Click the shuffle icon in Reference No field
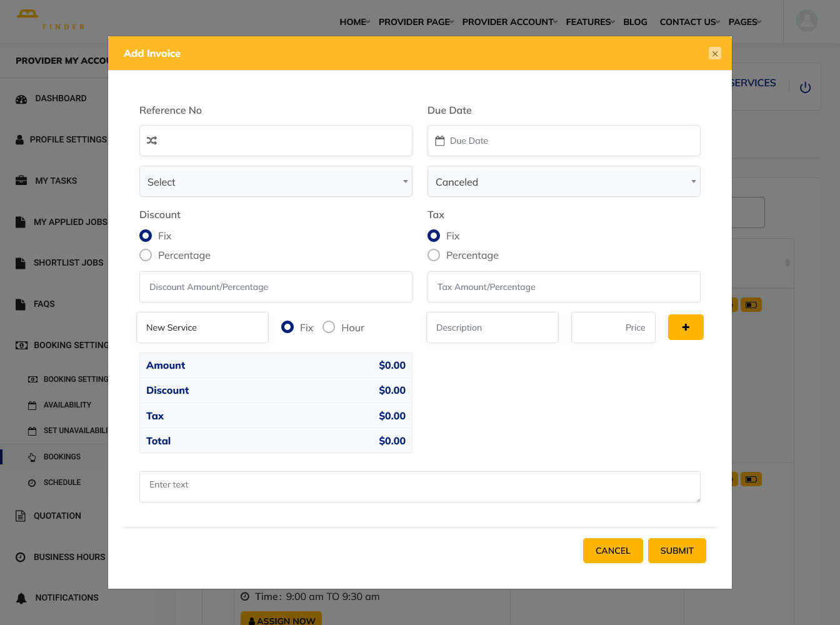The image size is (840, 625). point(152,141)
